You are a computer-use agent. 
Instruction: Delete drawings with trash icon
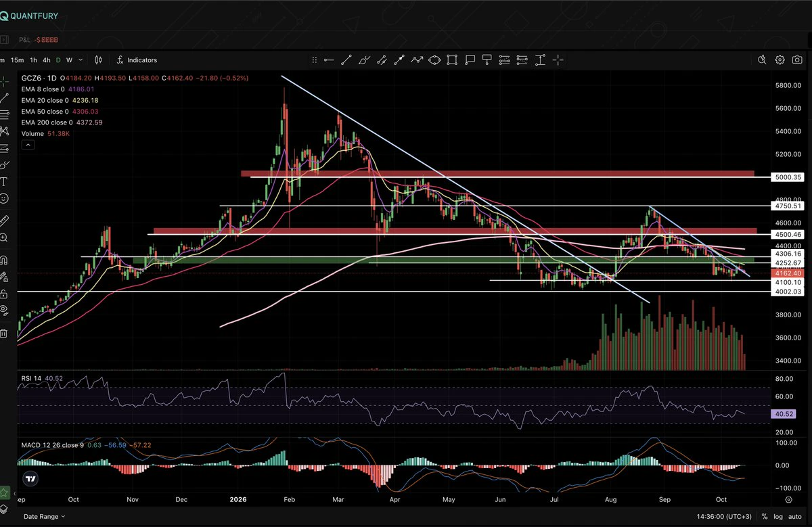tap(4, 333)
